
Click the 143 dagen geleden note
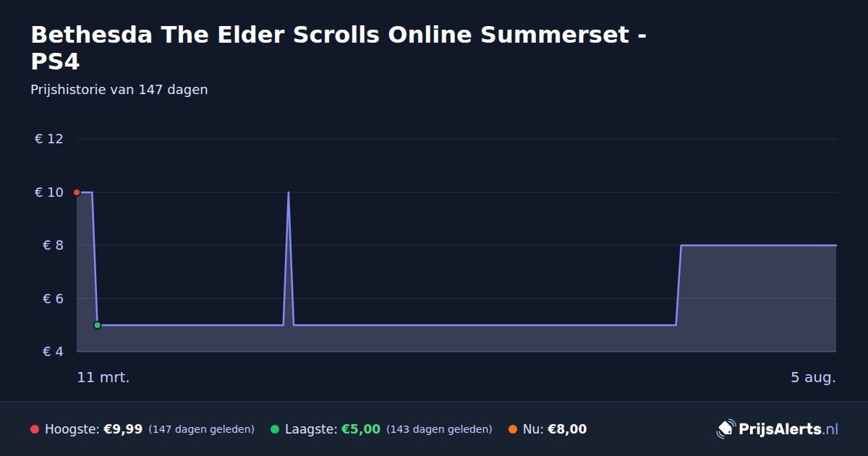(x=439, y=429)
